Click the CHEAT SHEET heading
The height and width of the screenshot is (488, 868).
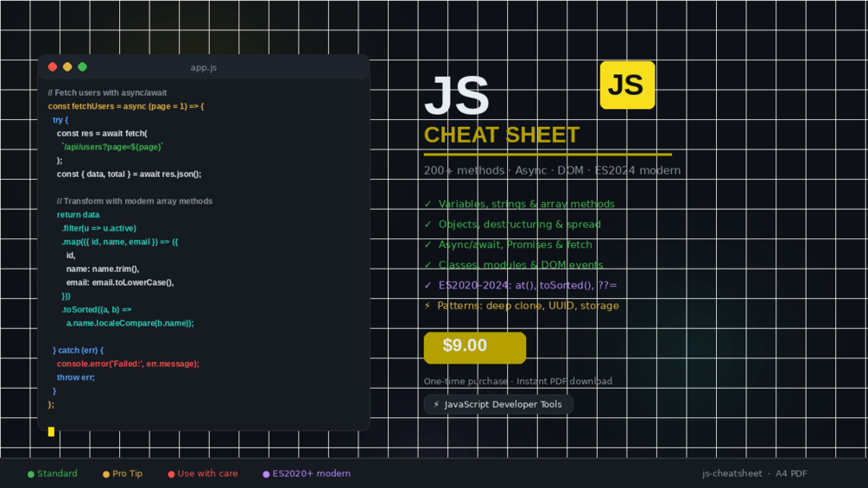click(x=502, y=135)
